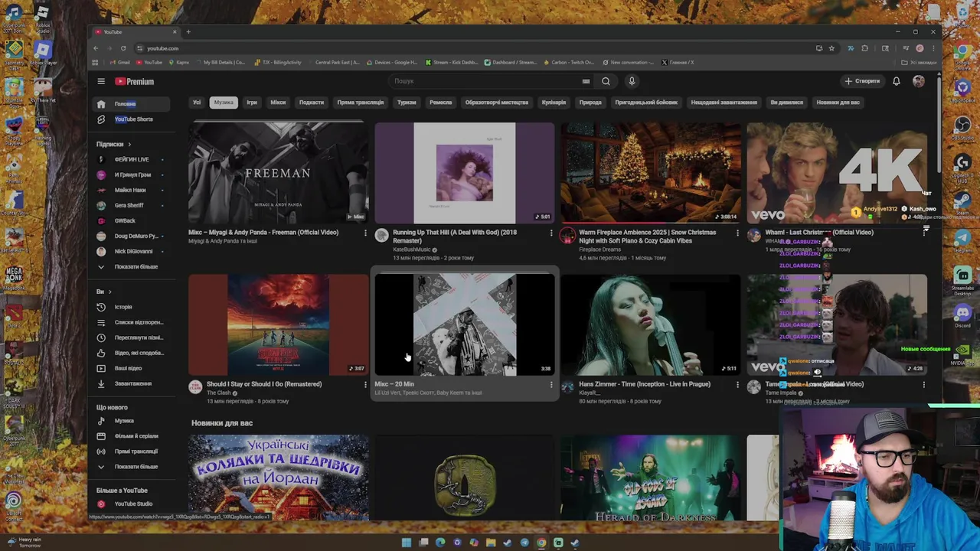Select the Кулінарія filter chip
This screenshot has width=980, height=551.
pyautogui.click(x=554, y=103)
